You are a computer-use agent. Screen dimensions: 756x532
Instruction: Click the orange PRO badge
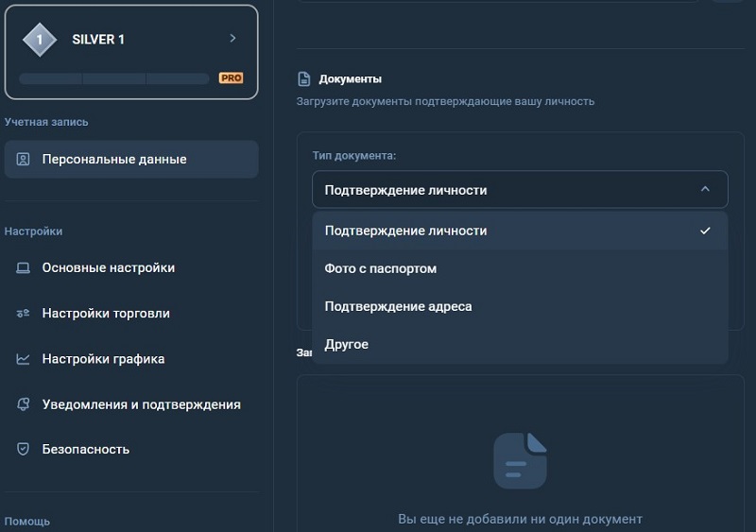231,78
